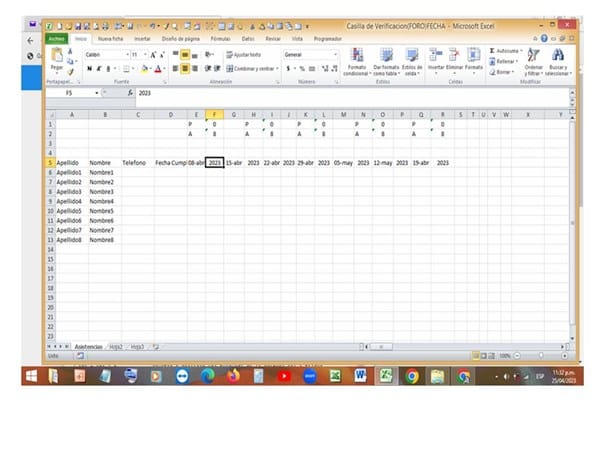The height and width of the screenshot is (450, 600).
Task: Click the increase decimals icon
Action: click(x=325, y=68)
